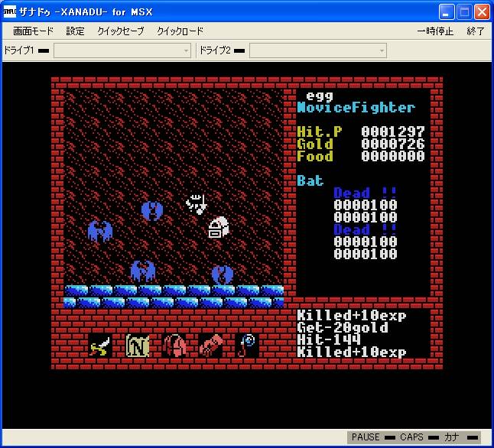Viewport: 494px width, 448px height.
Task: Select the red armor item icon
Action: (174, 346)
